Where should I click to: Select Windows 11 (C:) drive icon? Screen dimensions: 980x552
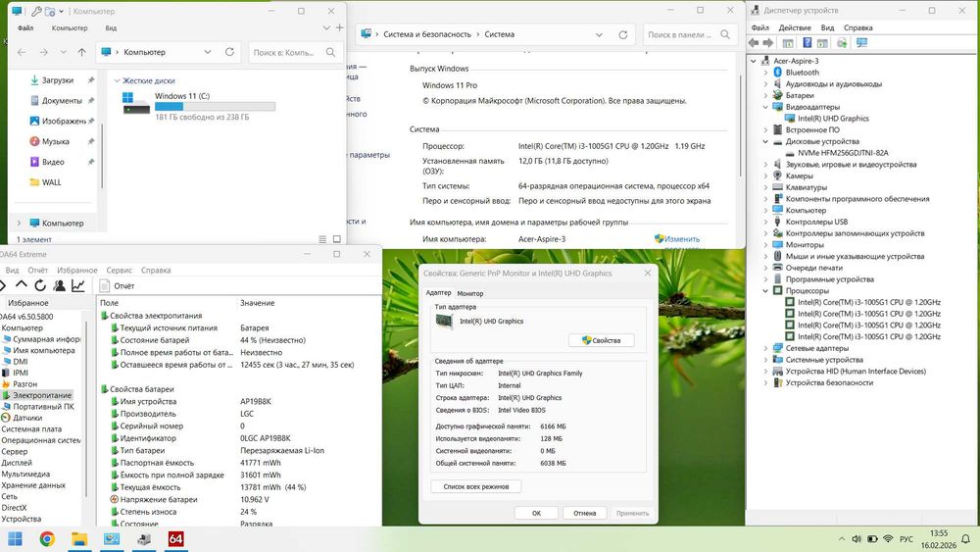(137, 103)
